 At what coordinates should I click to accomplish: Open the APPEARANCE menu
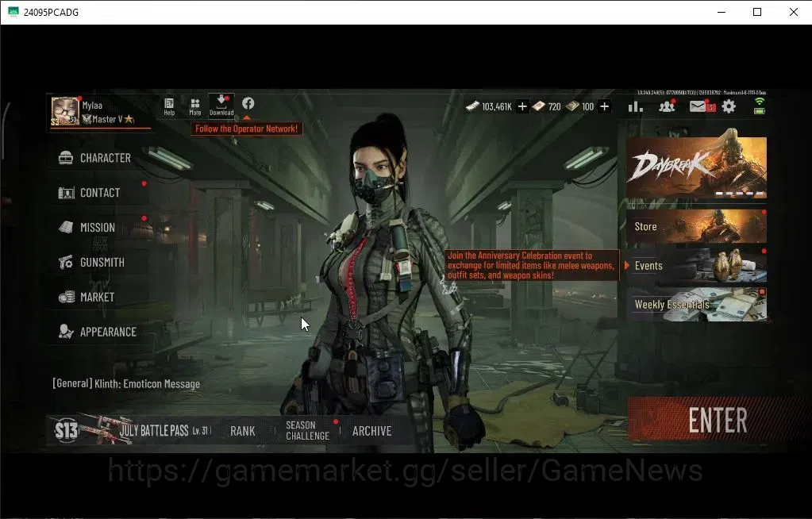coord(98,332)
